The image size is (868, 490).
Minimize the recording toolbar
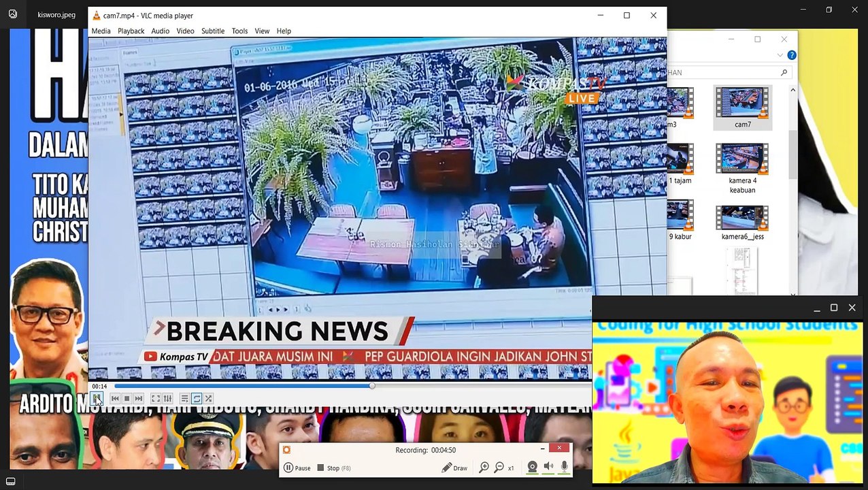542,448
